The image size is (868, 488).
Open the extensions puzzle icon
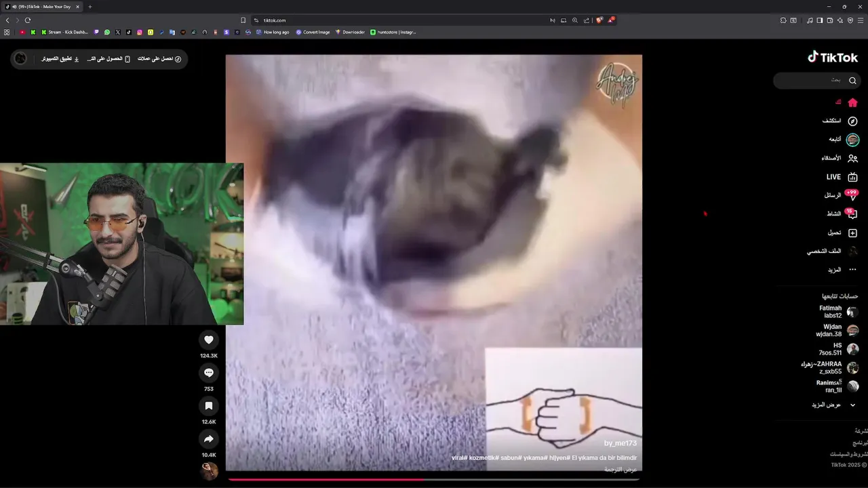click(x=783, y=20)
